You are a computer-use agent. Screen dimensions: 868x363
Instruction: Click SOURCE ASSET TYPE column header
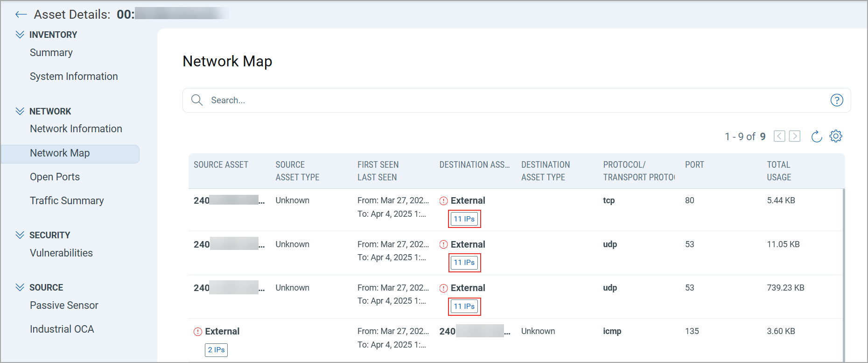(297, 171)
